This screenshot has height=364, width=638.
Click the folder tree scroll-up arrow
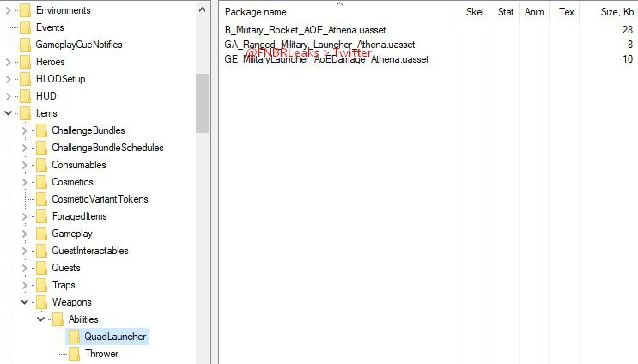pyautogui.click(x=203, y=9)
